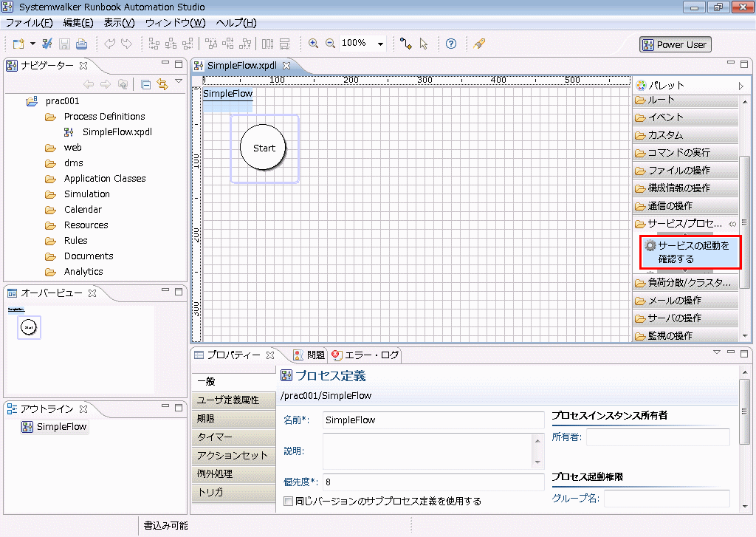Open the ユーザ定義属性 properties section
756x537 pixels.
coord(234,400)
